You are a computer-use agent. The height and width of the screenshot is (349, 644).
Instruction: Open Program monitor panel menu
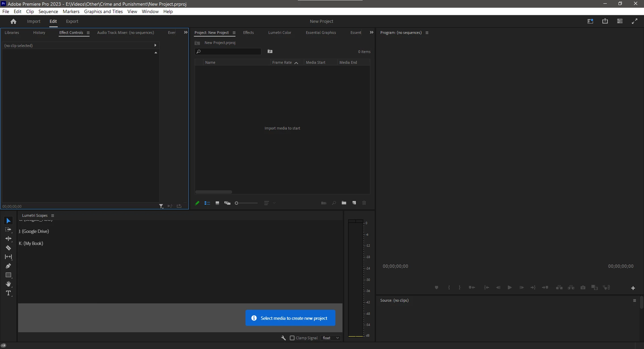pos(427,33)
